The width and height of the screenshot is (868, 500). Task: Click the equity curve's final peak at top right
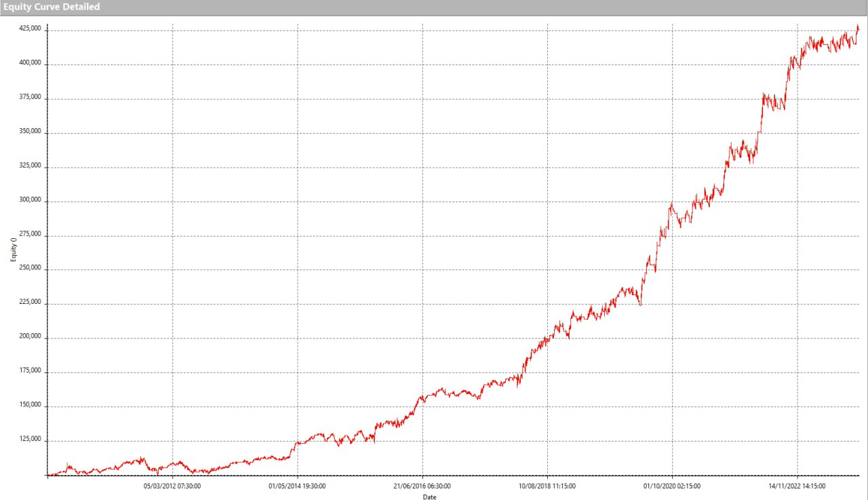(857, 27)
